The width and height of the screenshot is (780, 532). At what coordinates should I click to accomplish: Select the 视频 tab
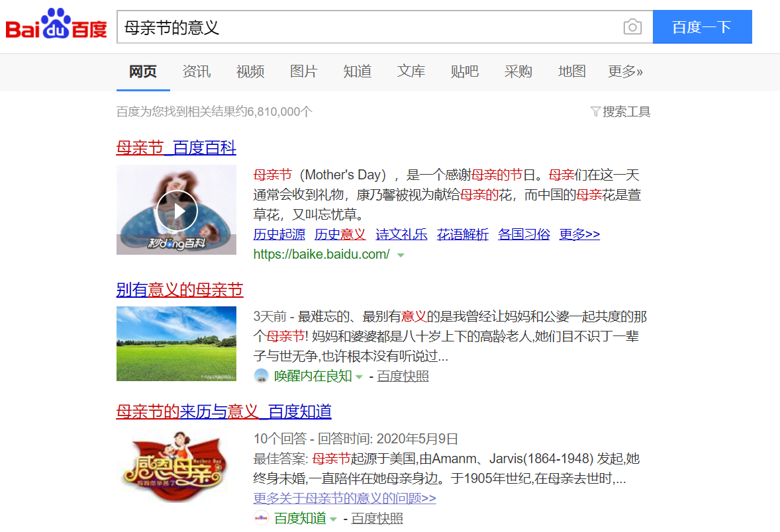(250, 71)
